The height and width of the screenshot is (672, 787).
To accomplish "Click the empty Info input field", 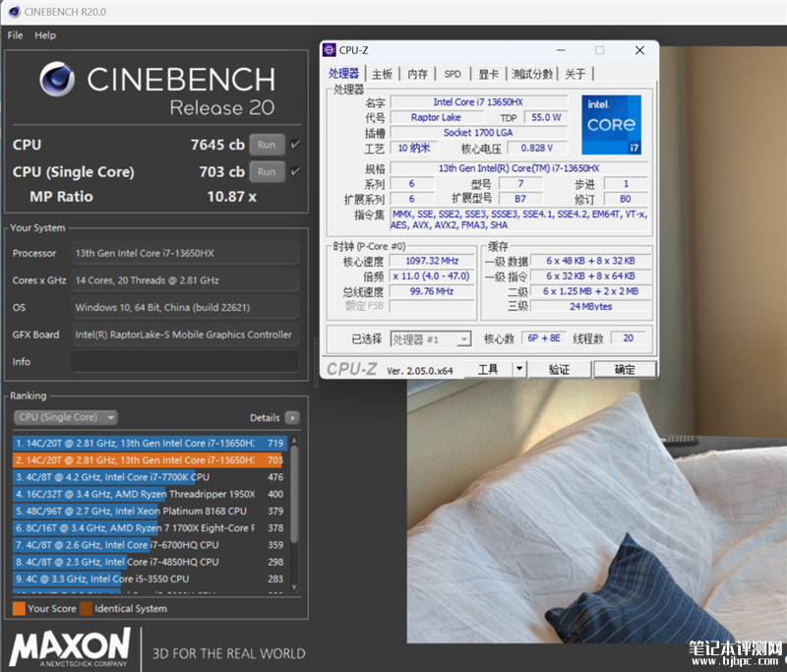I will point(185,361).
